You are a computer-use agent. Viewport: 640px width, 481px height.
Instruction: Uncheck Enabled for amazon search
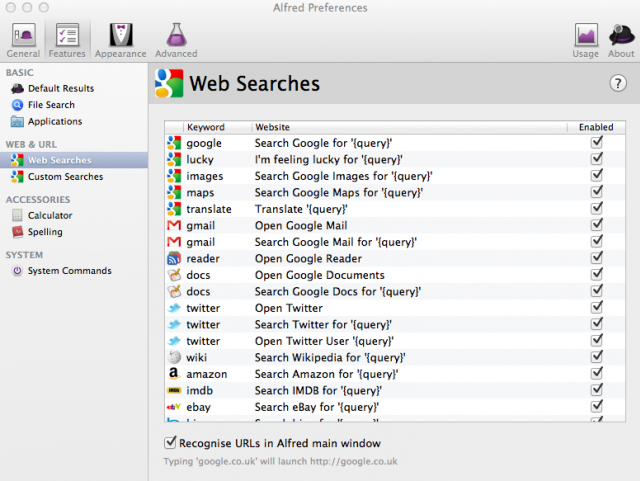point(597,373)
